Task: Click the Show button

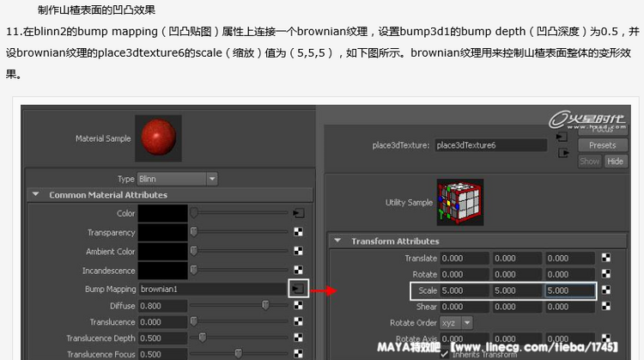Action: (x=590, y=162)
